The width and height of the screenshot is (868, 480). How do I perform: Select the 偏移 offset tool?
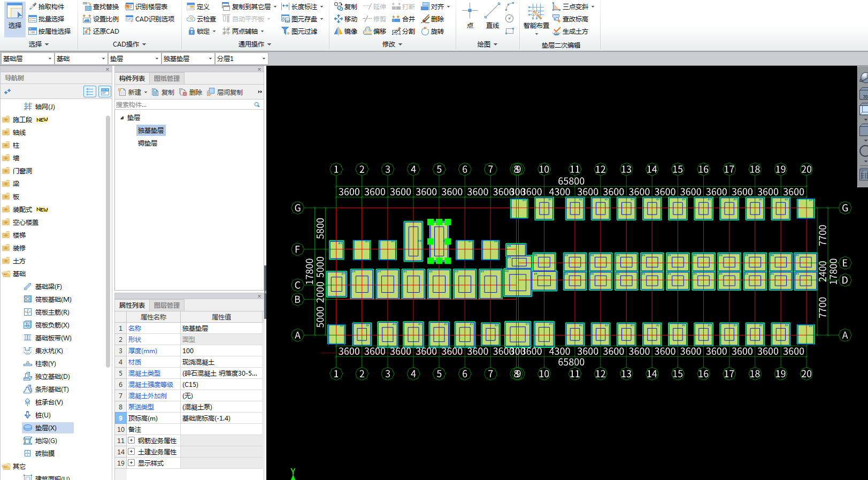pyautogui.click(x=374, y=31)
